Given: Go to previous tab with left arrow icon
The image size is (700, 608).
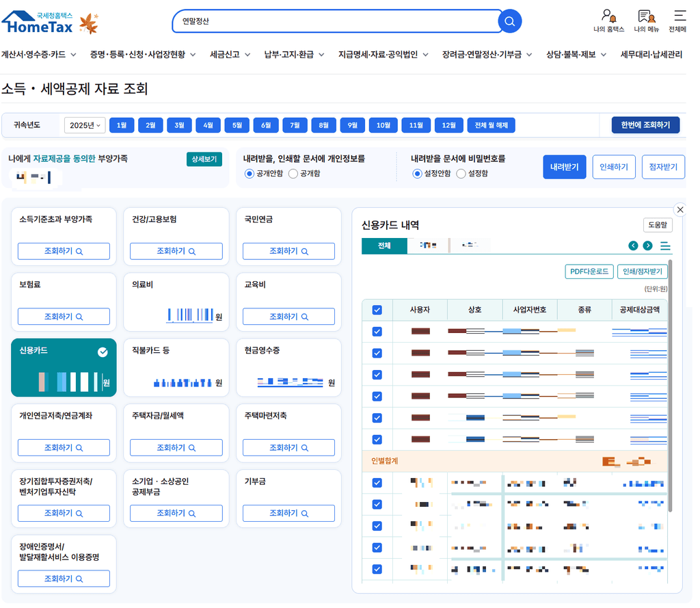Looking at the screenshot, I should coord(633,246).
